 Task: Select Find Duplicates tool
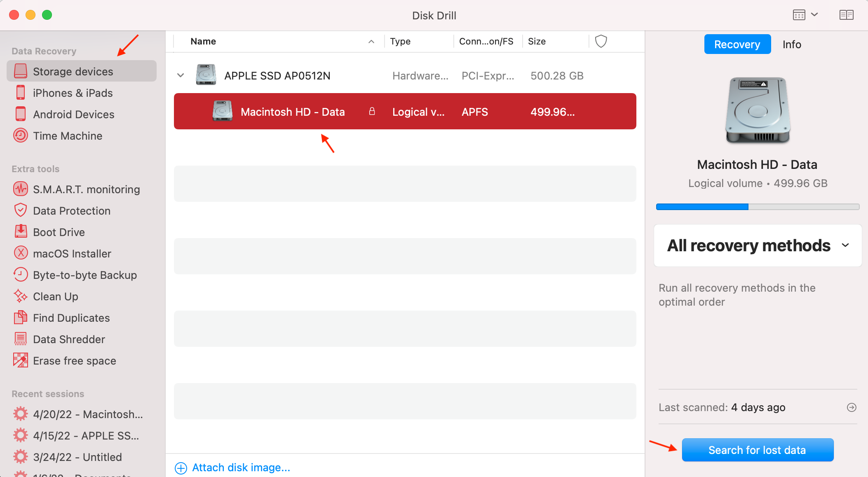71,318
